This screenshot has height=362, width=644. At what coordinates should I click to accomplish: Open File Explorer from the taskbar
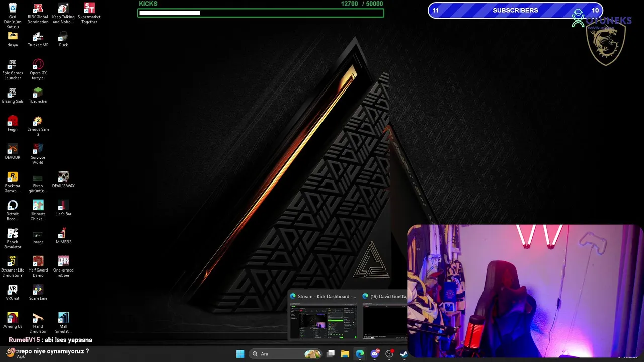tap(345, 354)
